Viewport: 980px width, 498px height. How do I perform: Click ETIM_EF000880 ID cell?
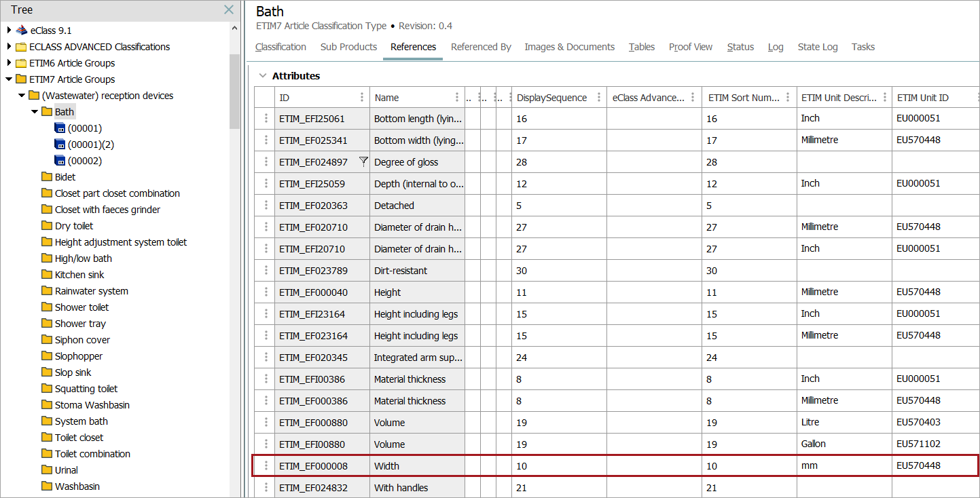[x=322, y=423]
